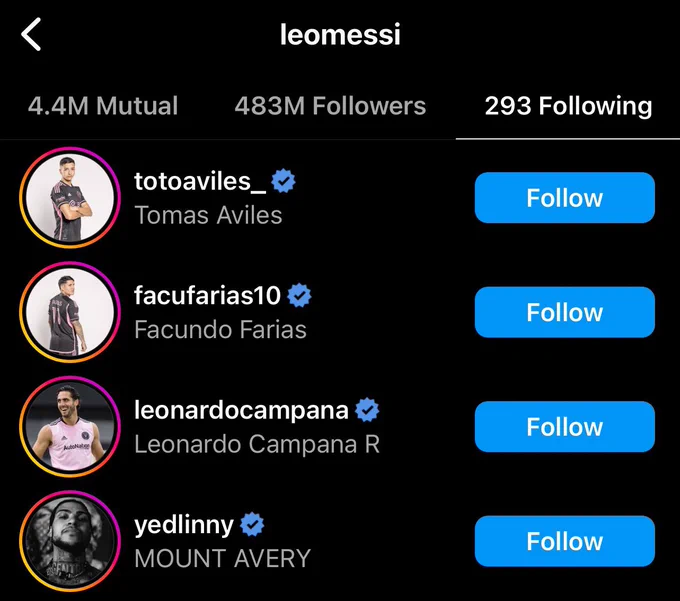This screenshot has width=680, height=601.
Task: Open the leonardocampana username link
Action: pyautogui.click(x=241, y=409)
